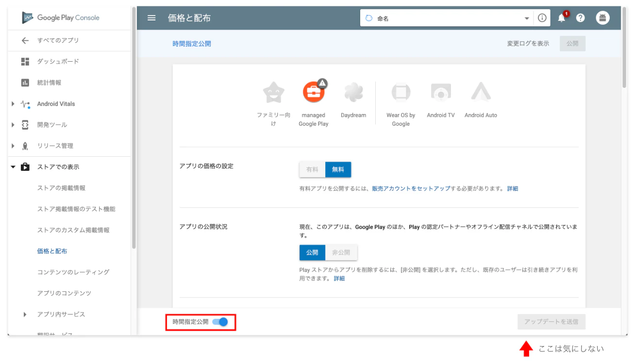Expand the Android Vitals section
Viewport: 634px width, 364px height.
point(14,104)
